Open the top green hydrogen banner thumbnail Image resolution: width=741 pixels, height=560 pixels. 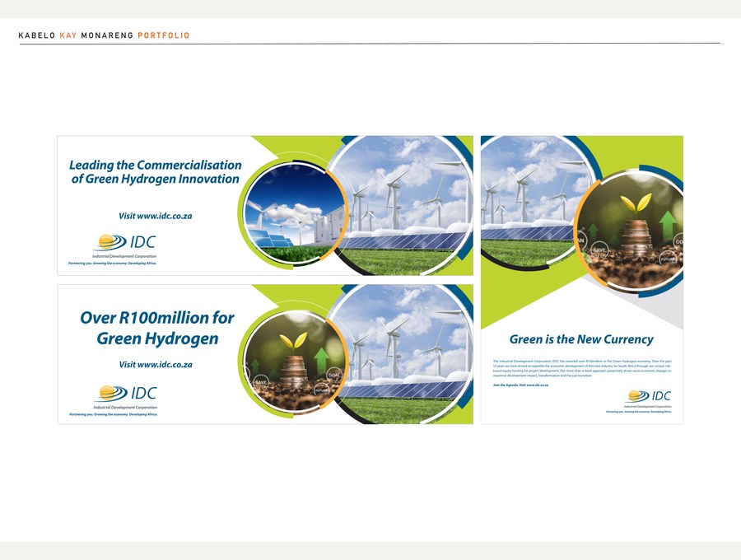pyautogui.click(x=265, y=206)
